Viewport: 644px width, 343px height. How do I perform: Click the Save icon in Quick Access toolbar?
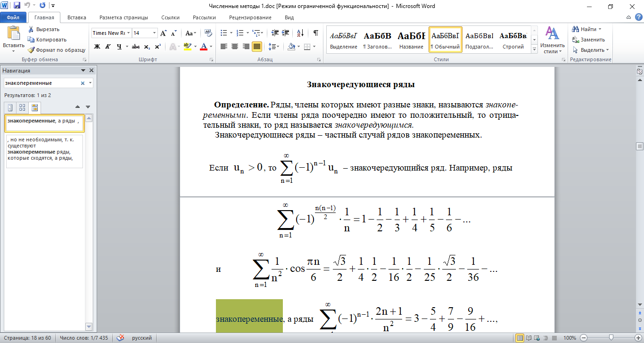[x=17, y=6]
